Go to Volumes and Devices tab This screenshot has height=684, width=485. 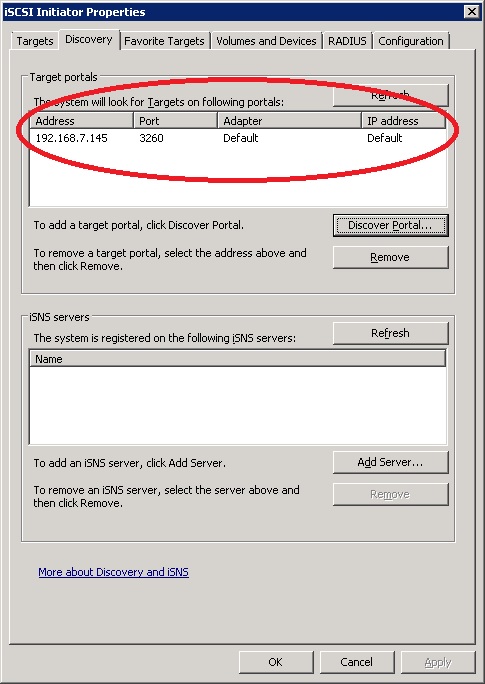coord(266,41)
